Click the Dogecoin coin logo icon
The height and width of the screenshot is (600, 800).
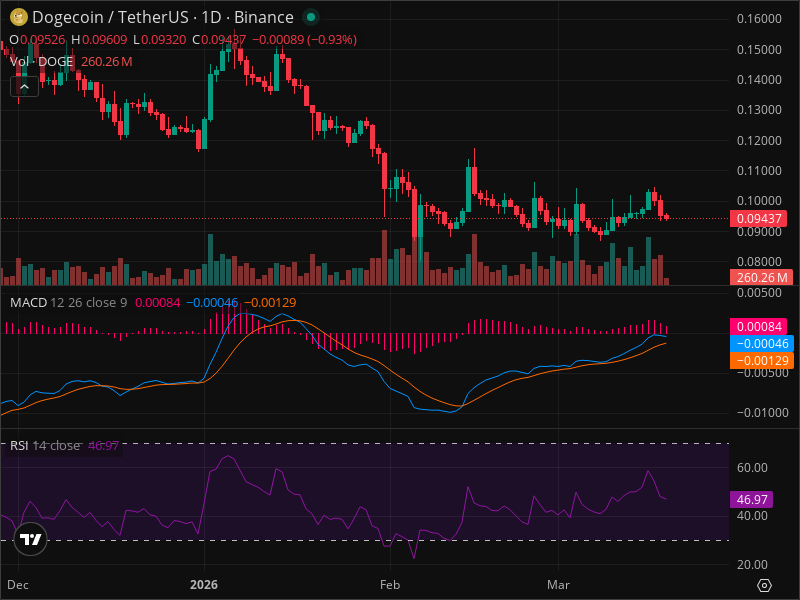pyautogui.click(x=19, y=17)
